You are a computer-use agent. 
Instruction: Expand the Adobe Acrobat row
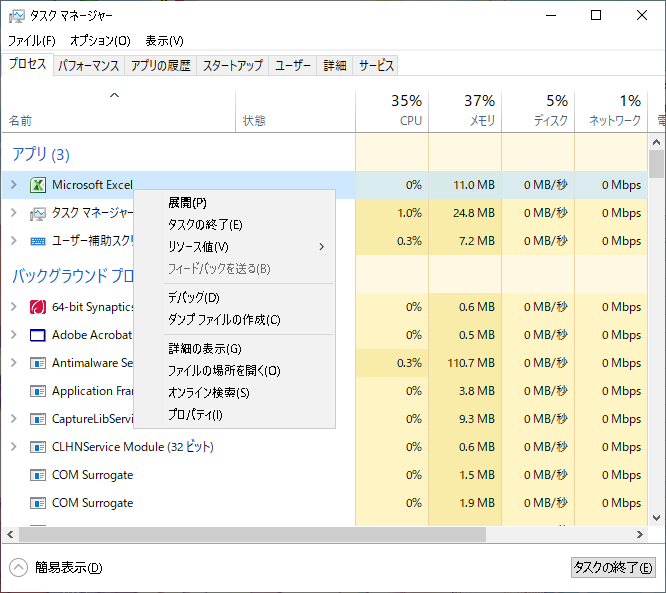tap(14, 335)
